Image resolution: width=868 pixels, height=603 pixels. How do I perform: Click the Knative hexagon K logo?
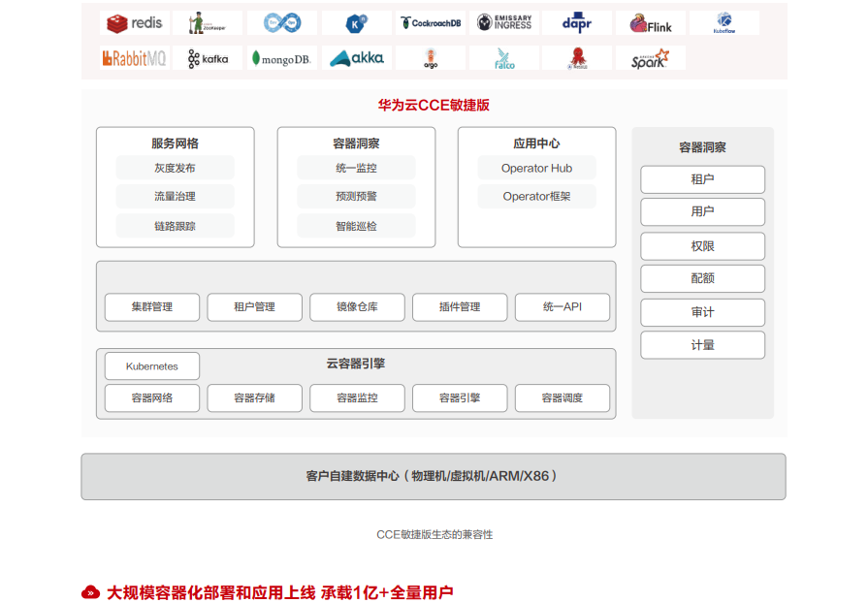(x=356, y=23)
